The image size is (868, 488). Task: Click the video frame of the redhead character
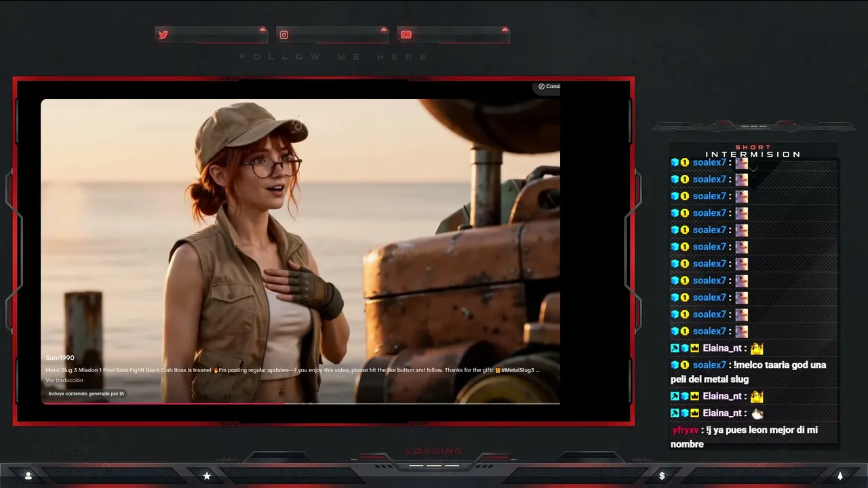300,251
